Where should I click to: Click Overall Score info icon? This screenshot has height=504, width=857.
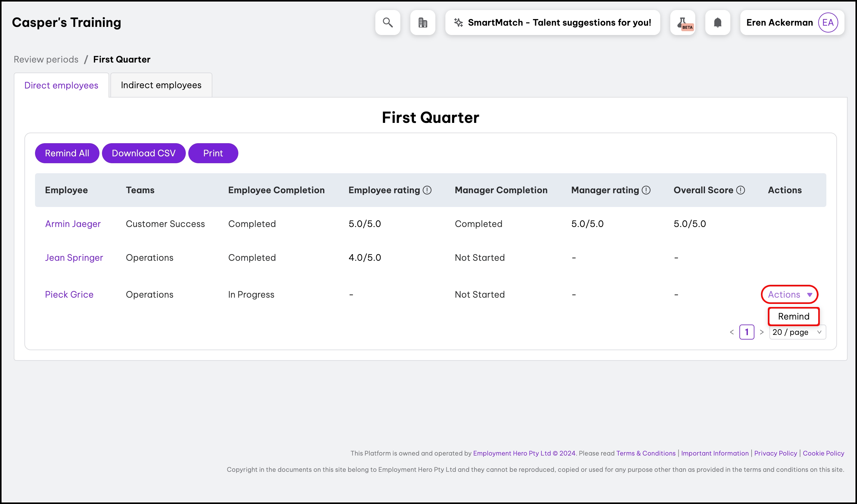pos(741,190)
